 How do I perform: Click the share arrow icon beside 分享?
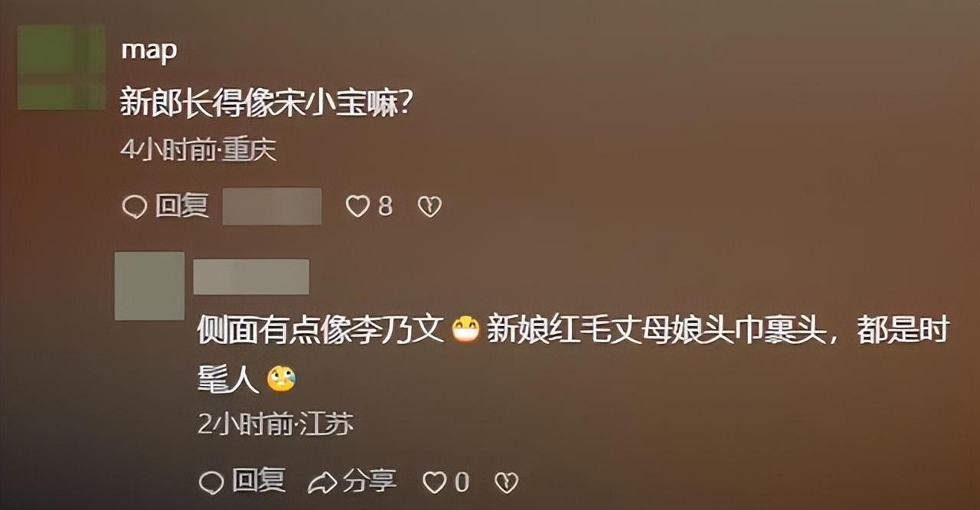(x=322, y=482)
